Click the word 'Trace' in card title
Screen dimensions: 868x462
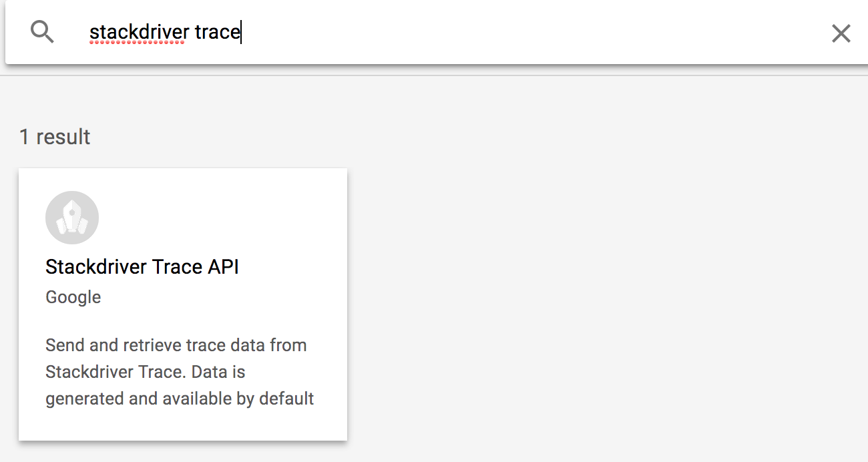click(177, 267)
